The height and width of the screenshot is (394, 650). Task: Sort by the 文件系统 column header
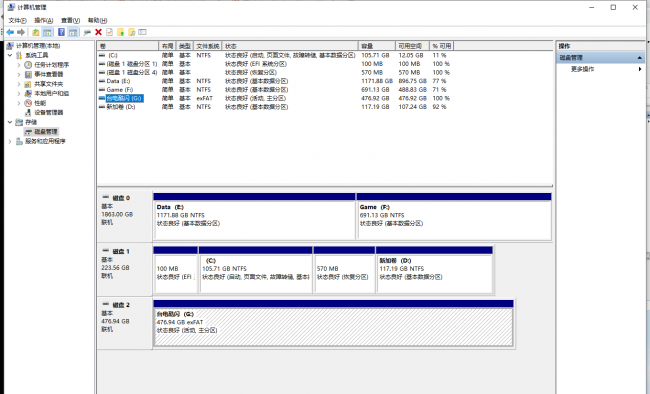208,46
